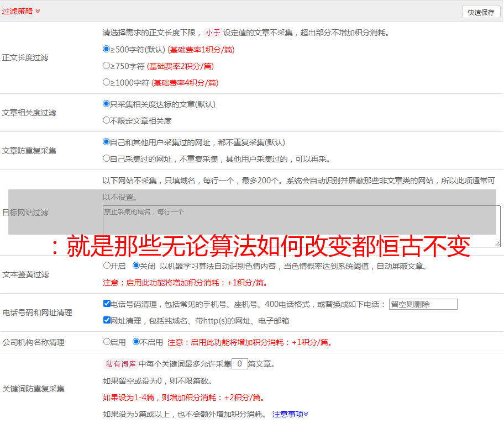The width and height of the screenshot is (504, 424).
Task: Select 不启用 for 公司机构名称清理
Action: 136,342
